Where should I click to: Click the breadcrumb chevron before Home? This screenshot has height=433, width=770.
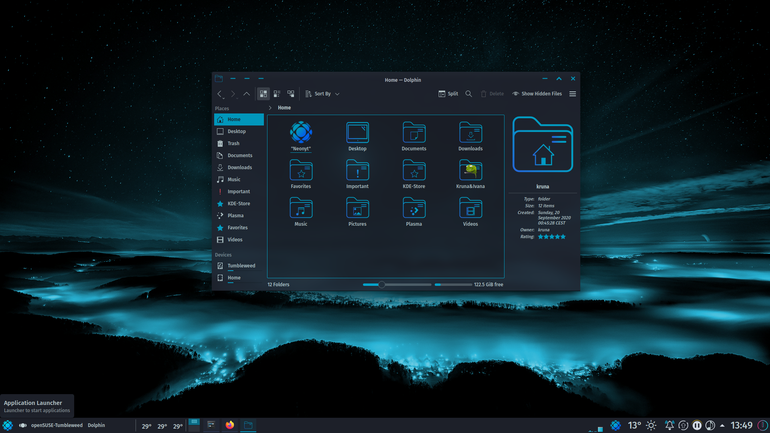point(270,108)
